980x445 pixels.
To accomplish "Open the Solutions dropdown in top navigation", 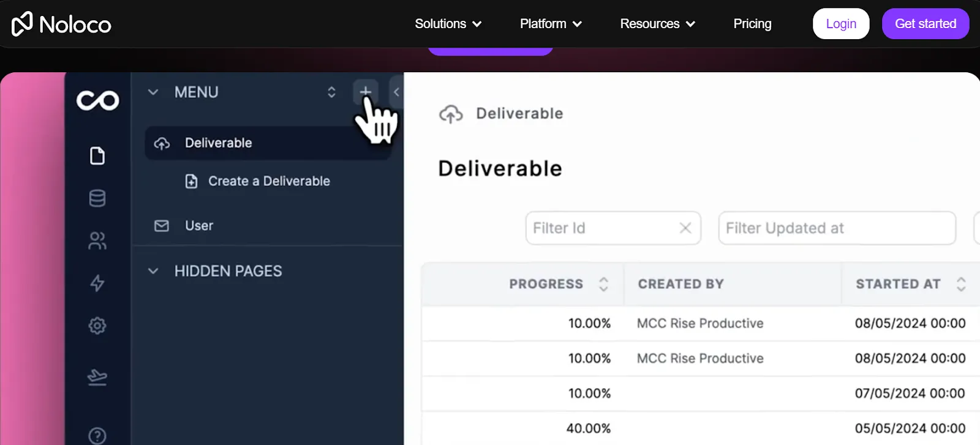I will point(448,23).
